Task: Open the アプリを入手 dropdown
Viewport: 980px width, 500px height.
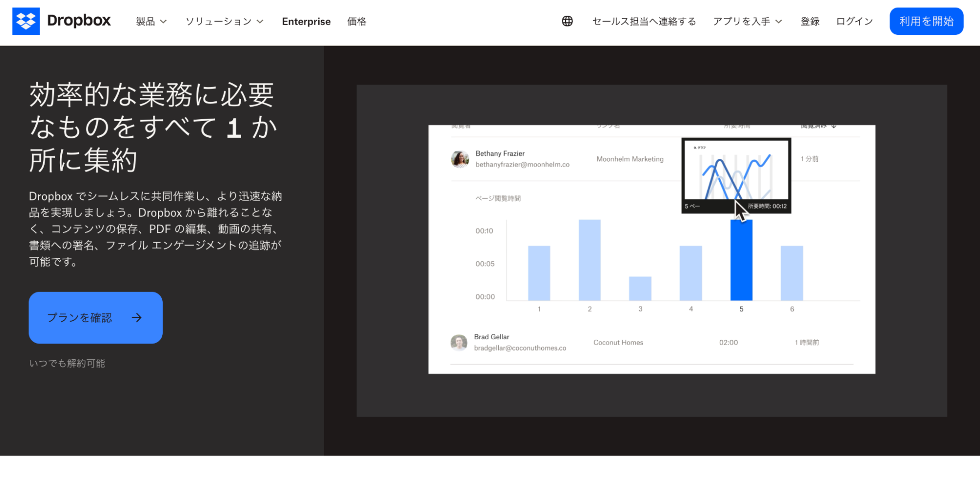Action: 747,22
